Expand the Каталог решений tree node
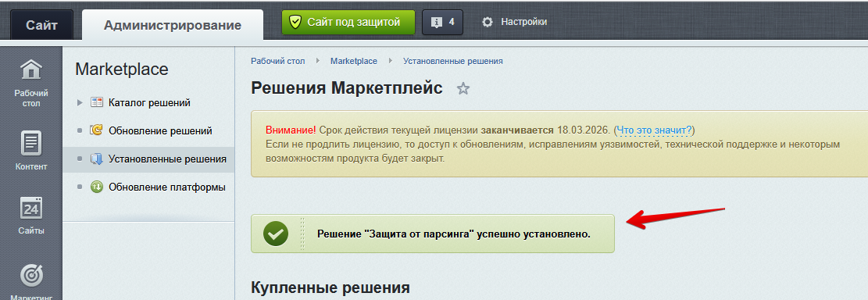The width and height of the screenshot is (868, 300). [x=80, y=102]
